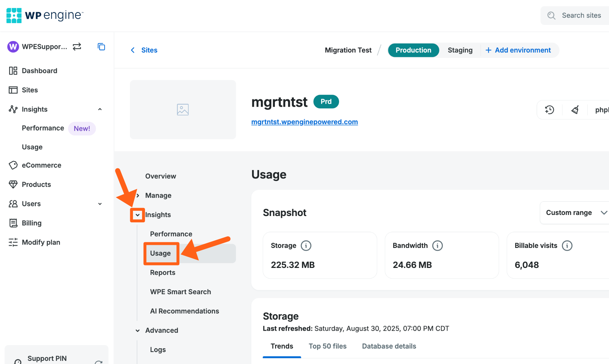Expand the Manage section in site menu
This screenshot has width=609, height=364.
138,196
